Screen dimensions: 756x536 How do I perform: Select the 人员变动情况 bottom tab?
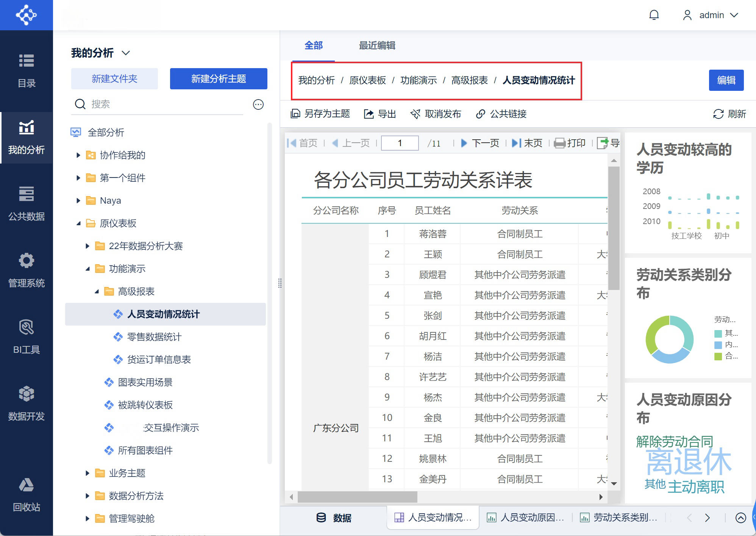click(433, 517)
